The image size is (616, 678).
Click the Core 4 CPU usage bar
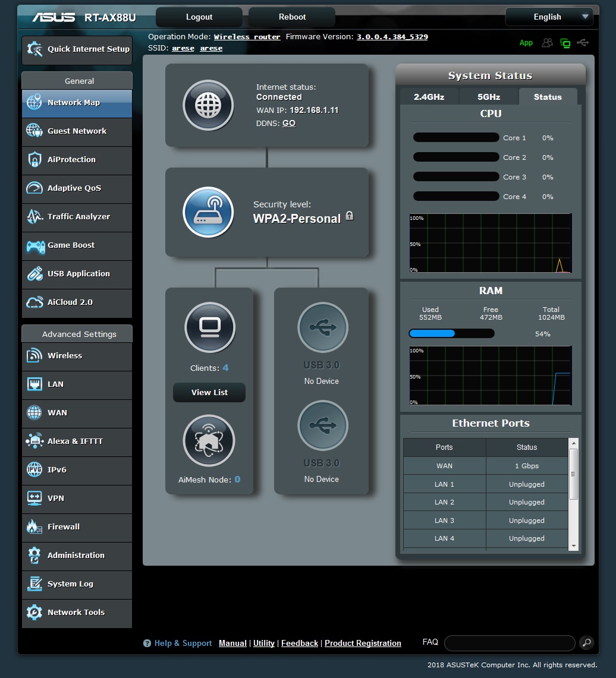tap(456, 197)
